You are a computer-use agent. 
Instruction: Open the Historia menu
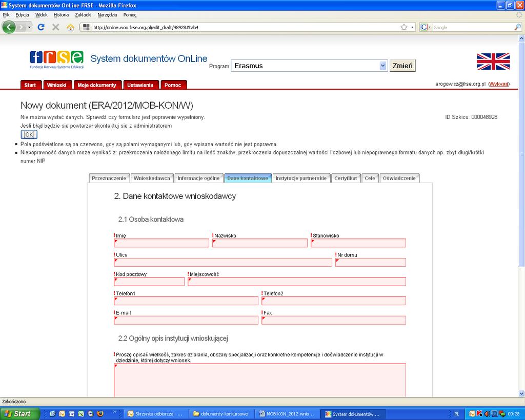pyautogui.click(x=61, y=15)
